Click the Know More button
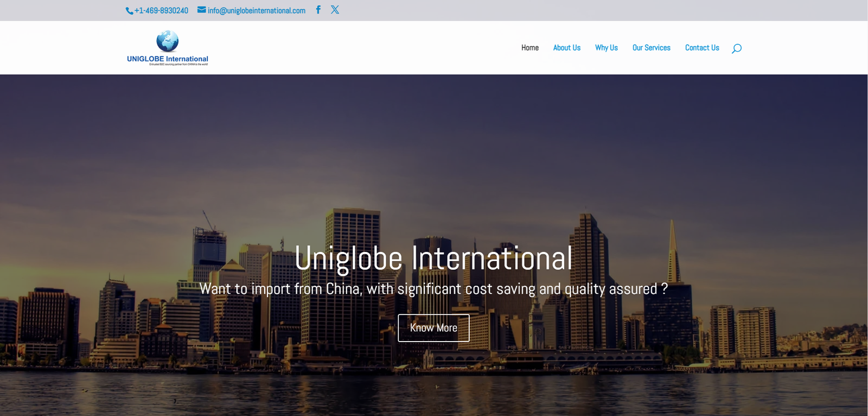This screenshot has width=868, height=416. pyautogui.click(x=433, y=328)
